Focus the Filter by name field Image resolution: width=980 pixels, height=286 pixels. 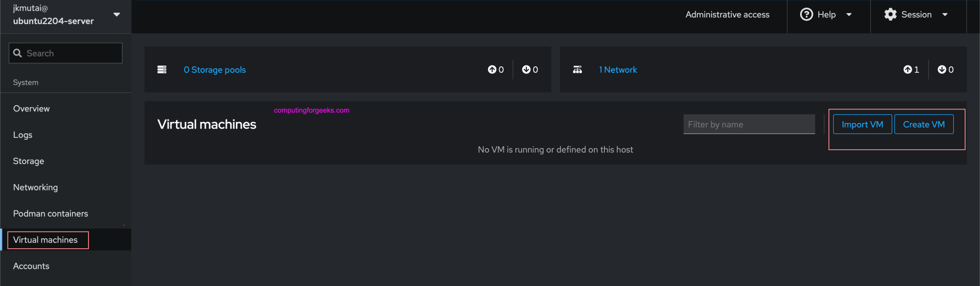coord(749,124)
